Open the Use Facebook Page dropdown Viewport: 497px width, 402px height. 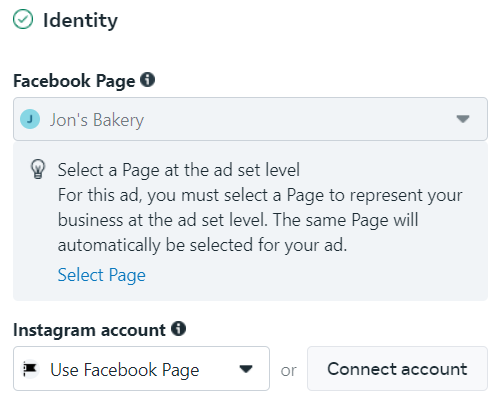click(x=141, y=368)
